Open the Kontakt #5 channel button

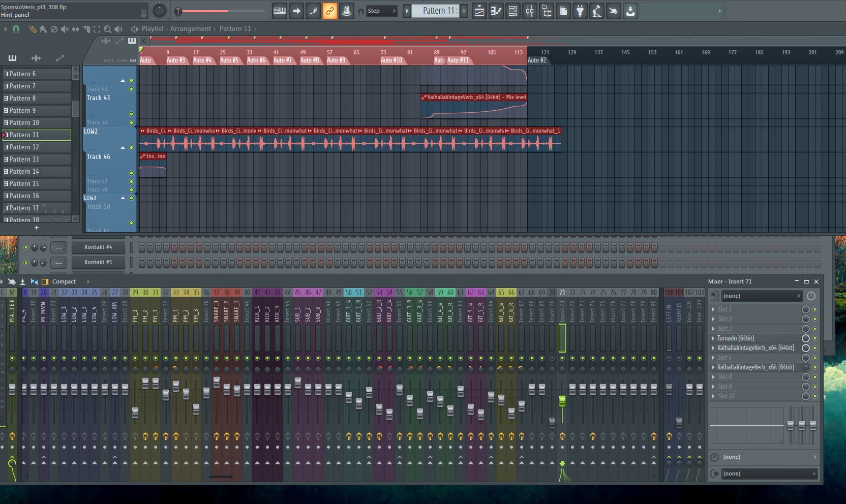point(98,263)
